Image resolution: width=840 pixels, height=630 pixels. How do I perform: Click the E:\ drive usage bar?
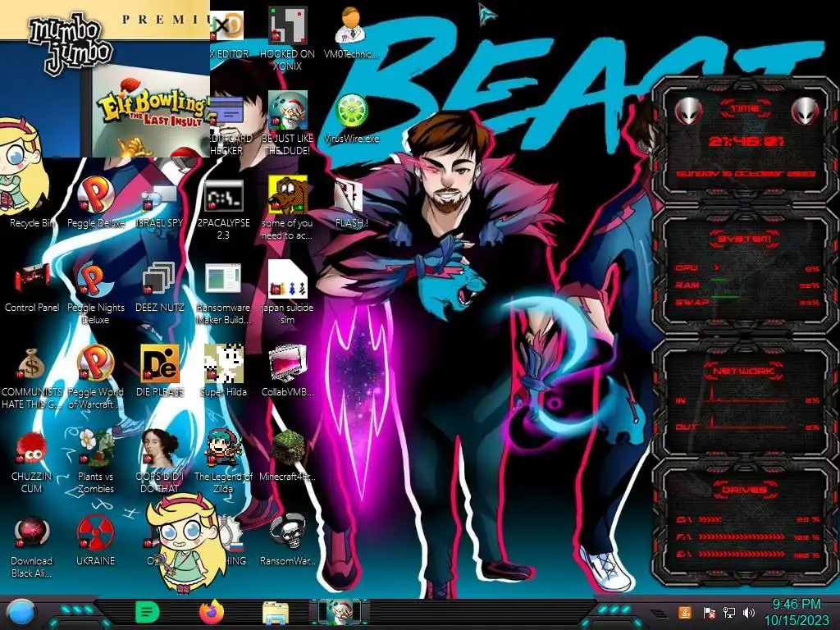(748, 555)
